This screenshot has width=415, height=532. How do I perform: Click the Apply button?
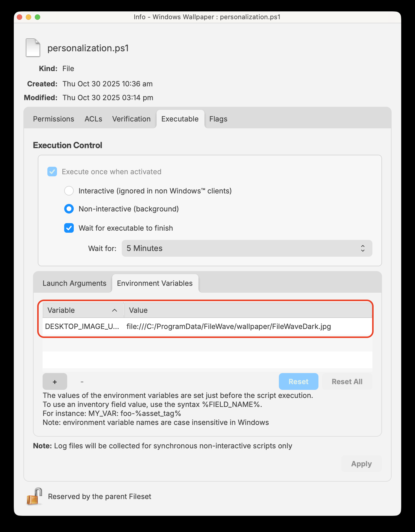tap(361, 464)
